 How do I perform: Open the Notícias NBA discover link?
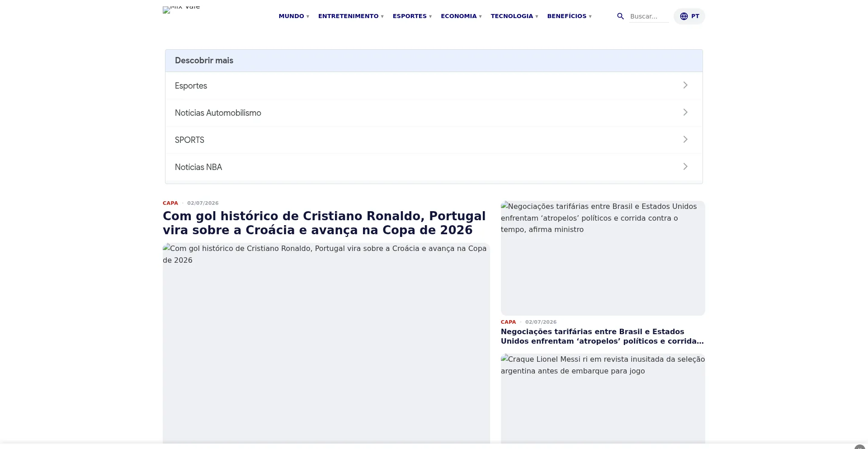(434, 167)
